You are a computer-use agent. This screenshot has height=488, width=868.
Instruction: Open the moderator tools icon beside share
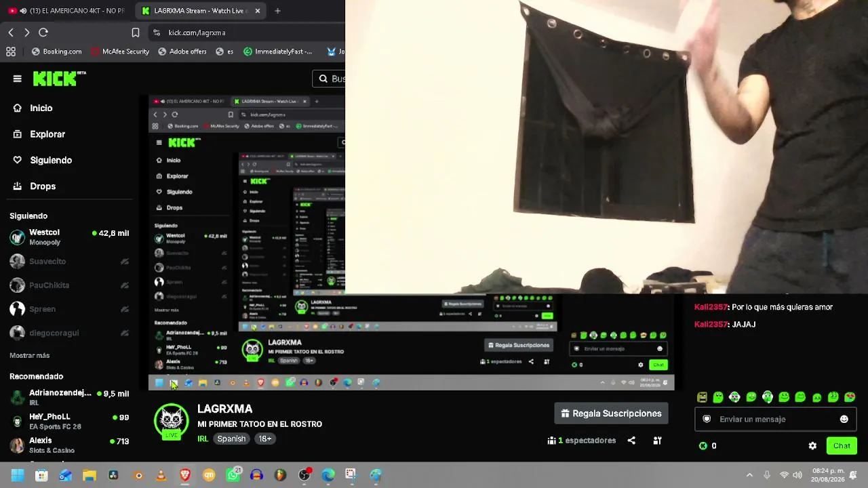[657, 441]
